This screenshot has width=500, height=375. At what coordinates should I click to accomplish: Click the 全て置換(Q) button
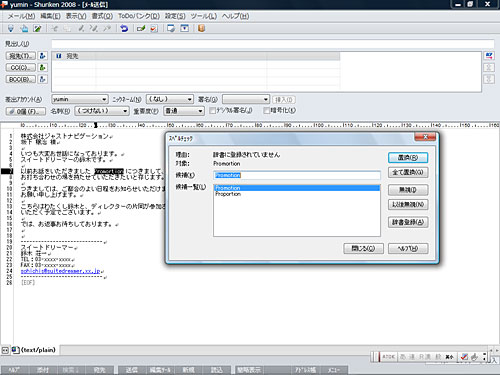pos(408,172)
